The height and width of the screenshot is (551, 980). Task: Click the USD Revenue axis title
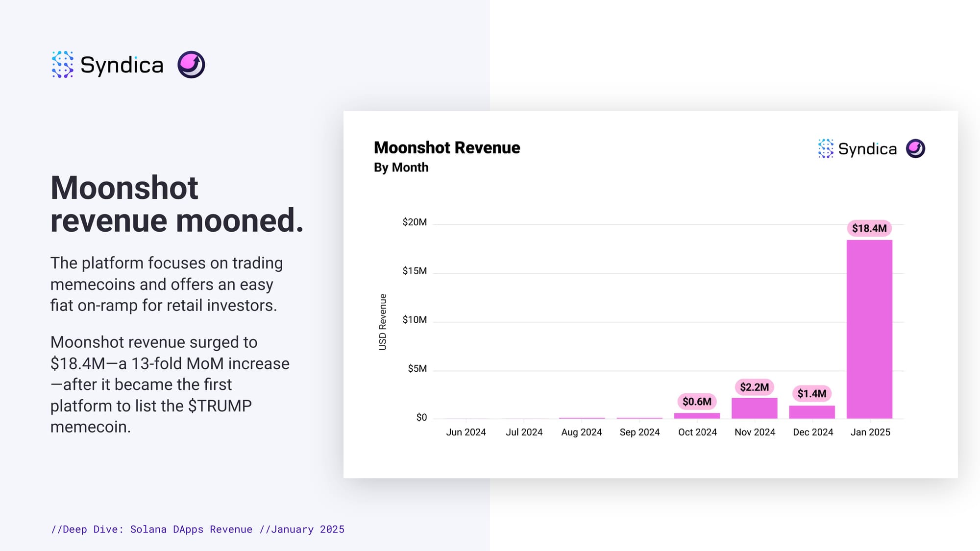[383, 322]
